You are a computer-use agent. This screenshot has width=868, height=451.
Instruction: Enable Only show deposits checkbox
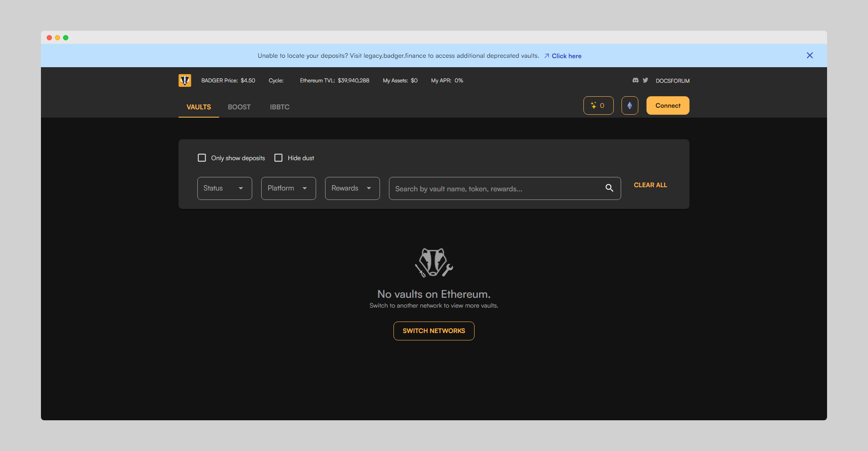click(202, 158)
